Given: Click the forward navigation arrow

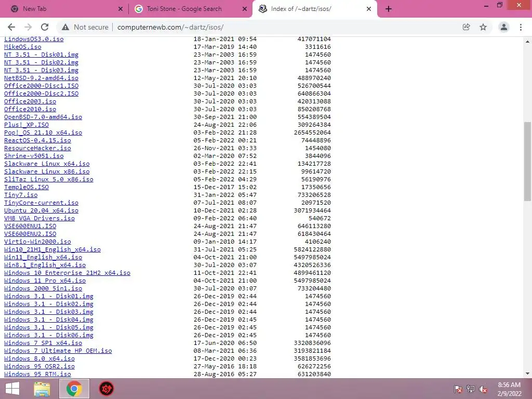Looking at the screenshot, I should (28, 27).
